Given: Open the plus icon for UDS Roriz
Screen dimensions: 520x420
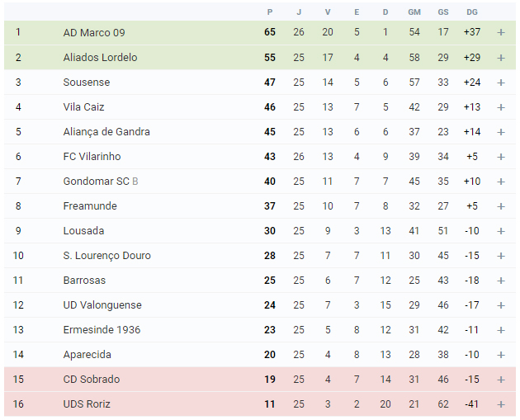Looking at the screenshot, I should pyautogui.click(x=501, y=404).
